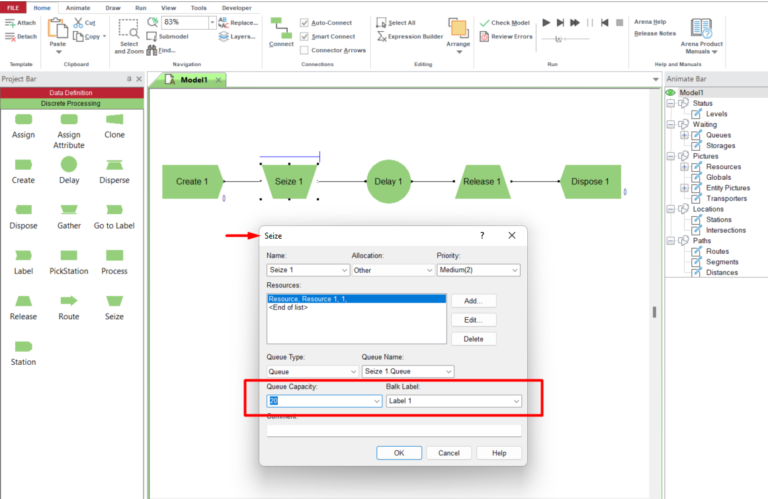The image size is (768, 499).
Task: Switch to the Draw ribbon tab
Action: tap(113, 8)
